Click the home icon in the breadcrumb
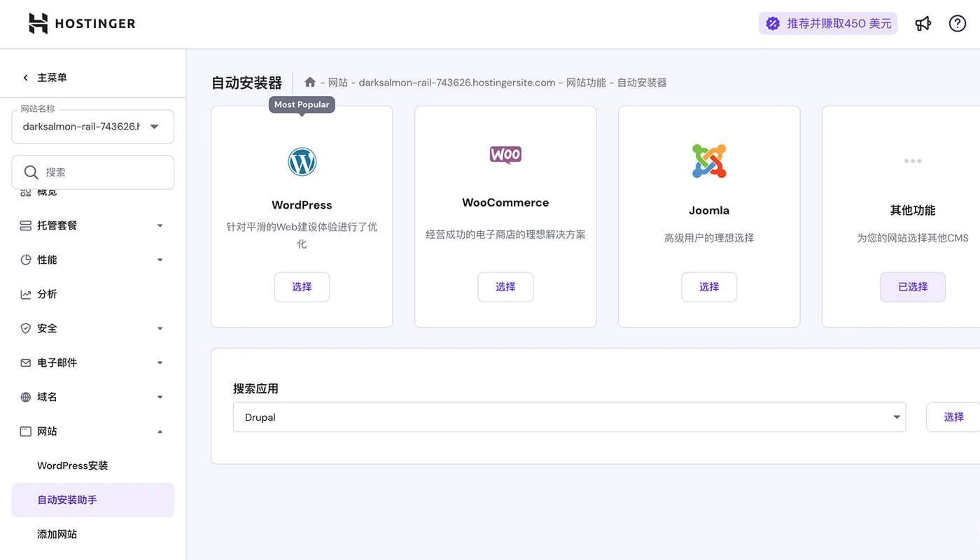This screenshot has height=560, width=980. click(x=310, y=81)
